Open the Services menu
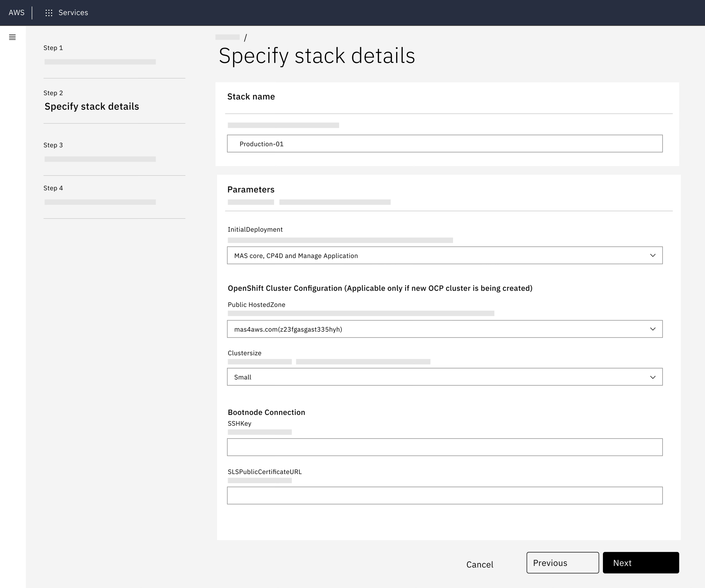 pos(73,13)
